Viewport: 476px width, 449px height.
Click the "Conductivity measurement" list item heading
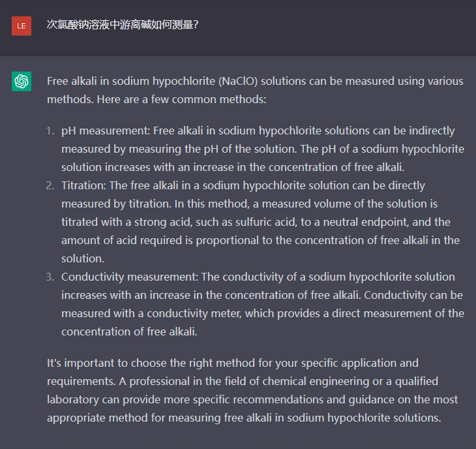126,277
